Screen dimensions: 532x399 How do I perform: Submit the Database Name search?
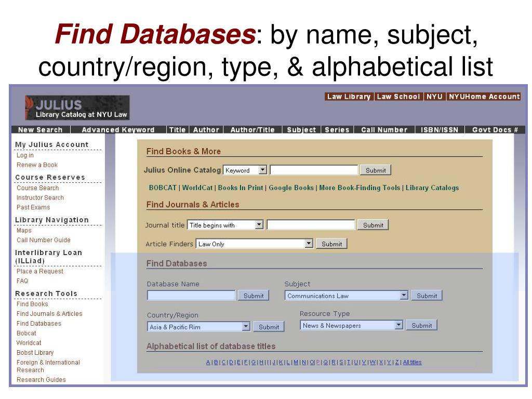(x=254, y=296)
